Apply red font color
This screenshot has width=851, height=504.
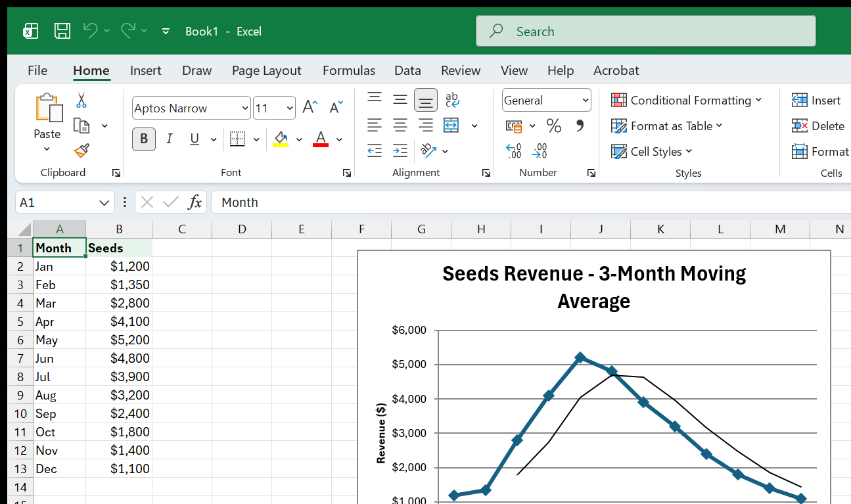(321, 139)
